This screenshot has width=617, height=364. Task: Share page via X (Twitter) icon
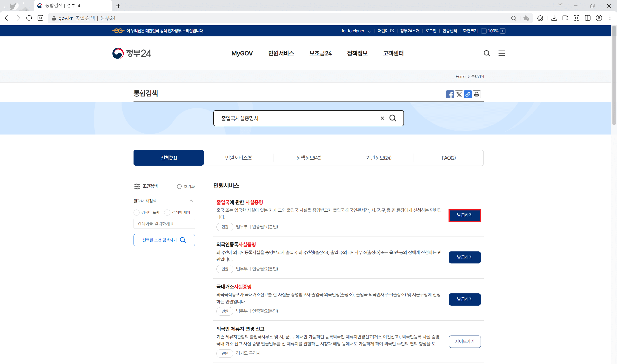tap(459, 94)
